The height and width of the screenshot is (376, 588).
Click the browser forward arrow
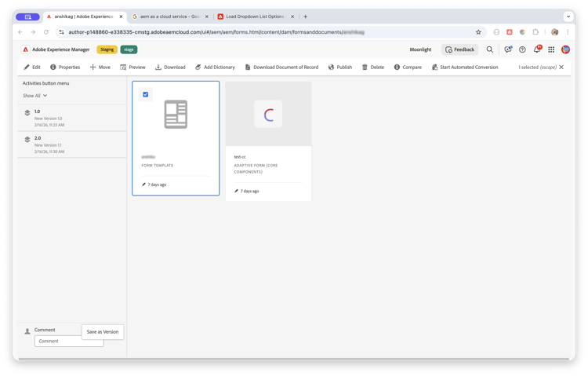click(33, 32)
